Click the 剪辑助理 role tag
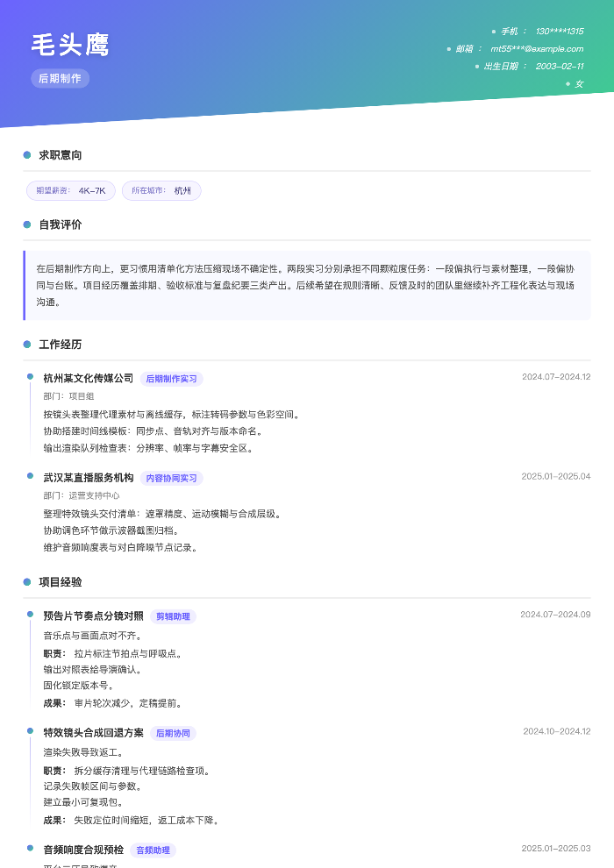 (x=173, y=616)
